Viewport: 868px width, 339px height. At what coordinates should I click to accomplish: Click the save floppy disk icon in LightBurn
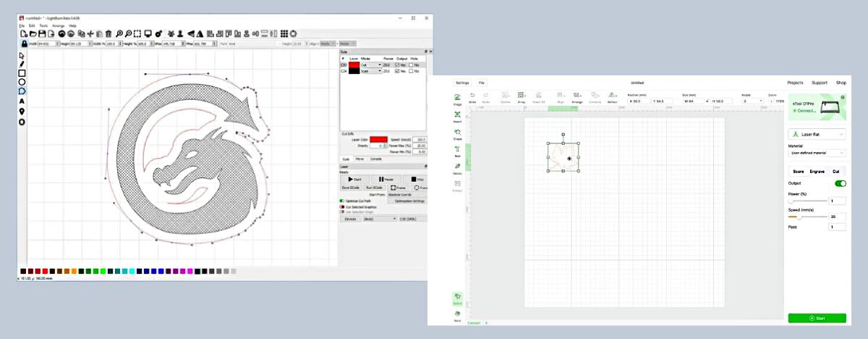[43, 33]
